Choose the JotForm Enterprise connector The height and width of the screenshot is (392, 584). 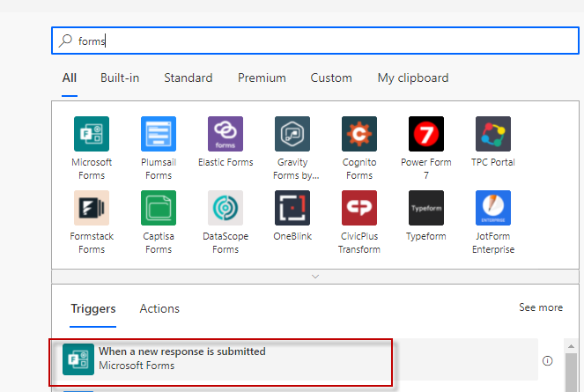coord(493,208)
